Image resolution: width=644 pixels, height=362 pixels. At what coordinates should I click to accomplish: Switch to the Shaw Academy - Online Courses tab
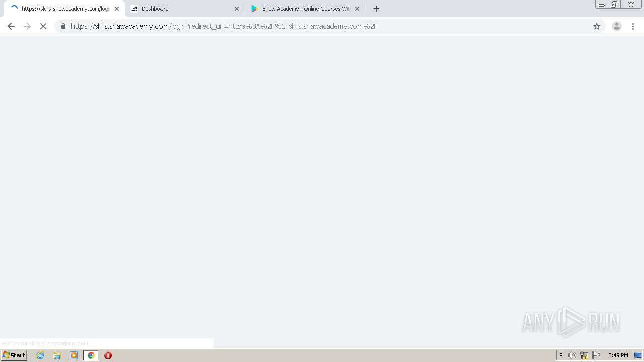pos(305,9)
